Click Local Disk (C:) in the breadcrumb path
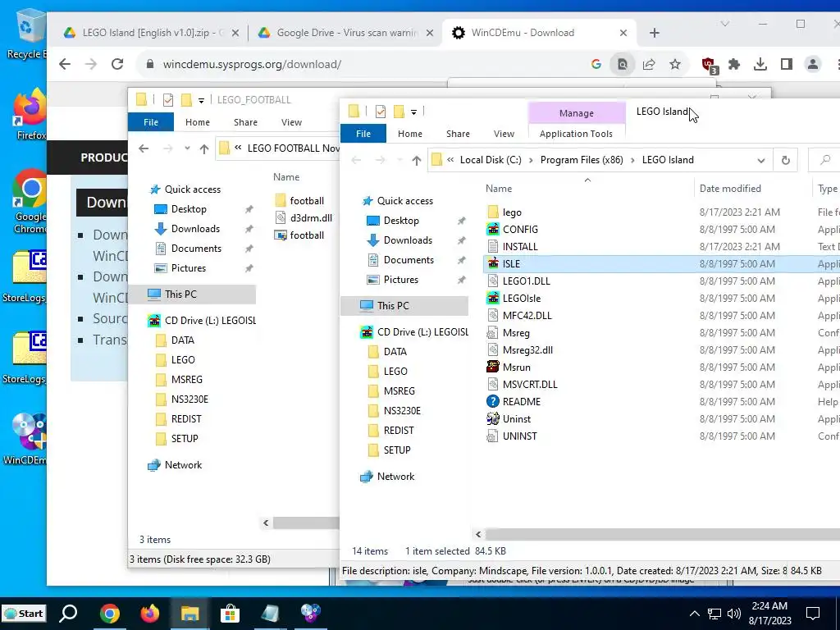 tap(491, 160)
